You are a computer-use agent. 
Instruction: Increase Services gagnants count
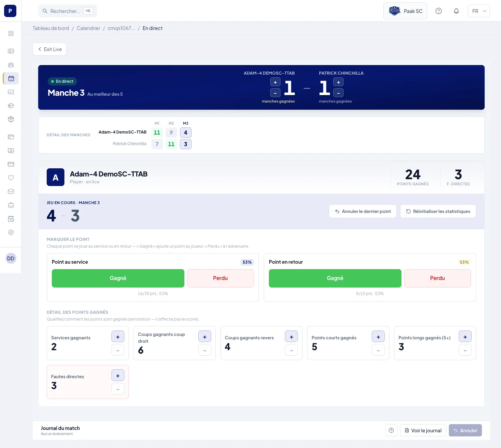pyautogui.click(x=118, y=337)
